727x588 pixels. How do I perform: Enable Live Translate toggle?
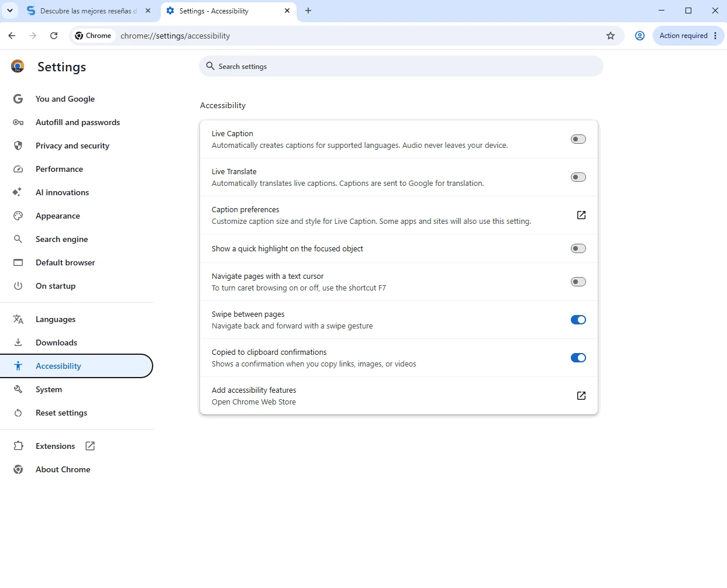tap(578, 177)
